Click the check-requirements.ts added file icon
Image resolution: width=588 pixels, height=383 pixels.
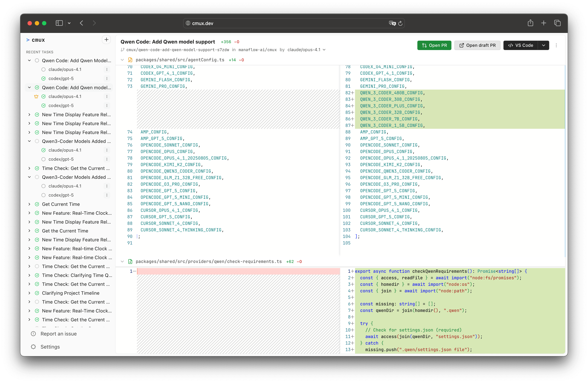coord(130,262)
